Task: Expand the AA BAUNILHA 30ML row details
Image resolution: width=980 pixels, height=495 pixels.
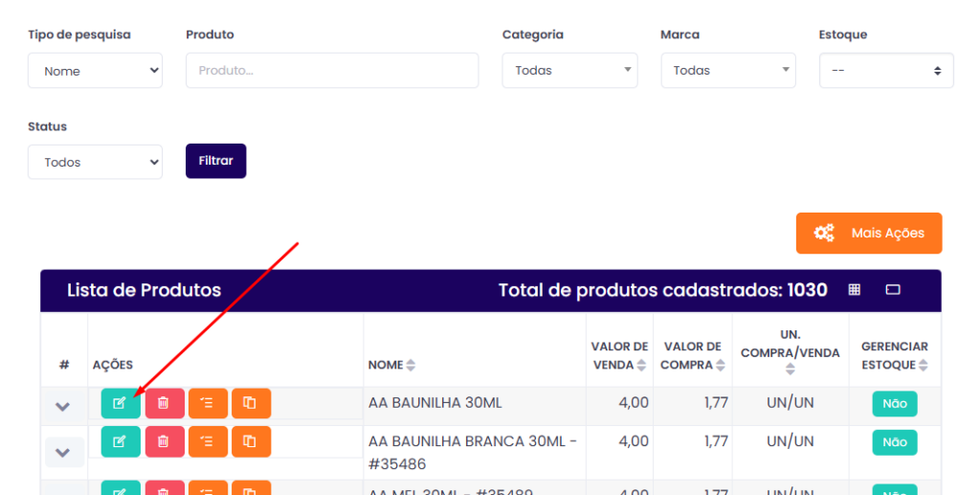Action: tap(63, 407)
